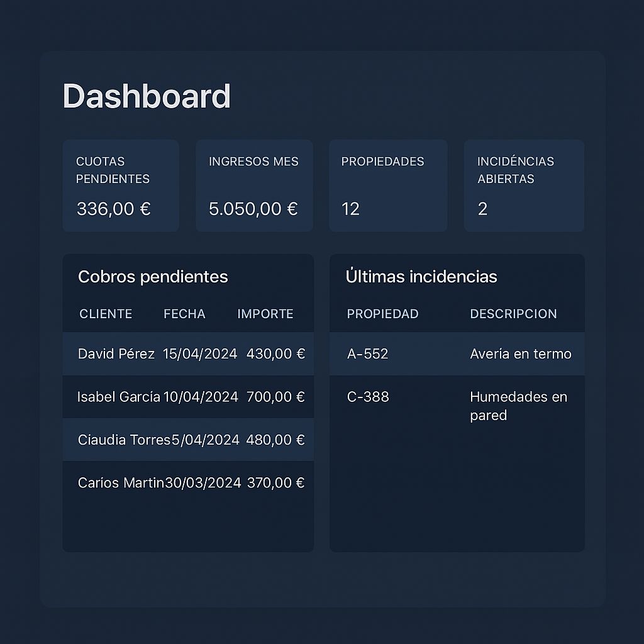644x644 pixels.
Task: Sort payments by the IMPORTE column header
Action: [265, 314]
